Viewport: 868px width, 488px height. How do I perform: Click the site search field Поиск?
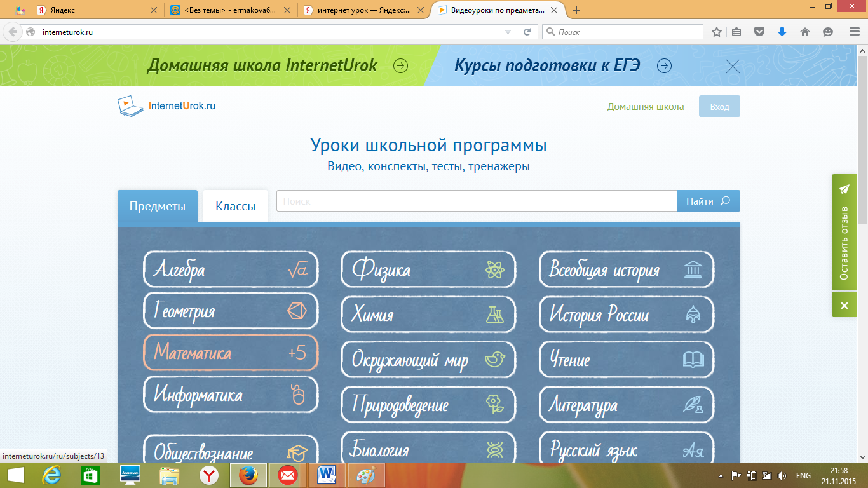[477, 201]
